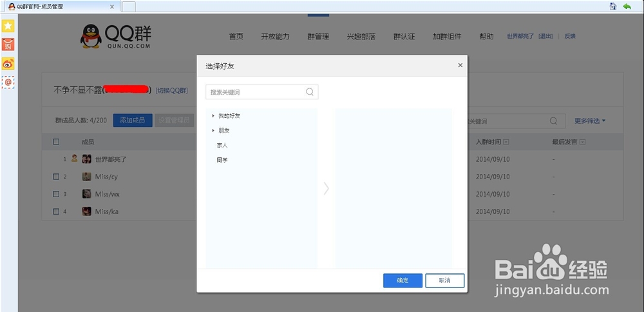The image size is (644, 312).
Task: Select the 同学 group
Action: [222, 160]
